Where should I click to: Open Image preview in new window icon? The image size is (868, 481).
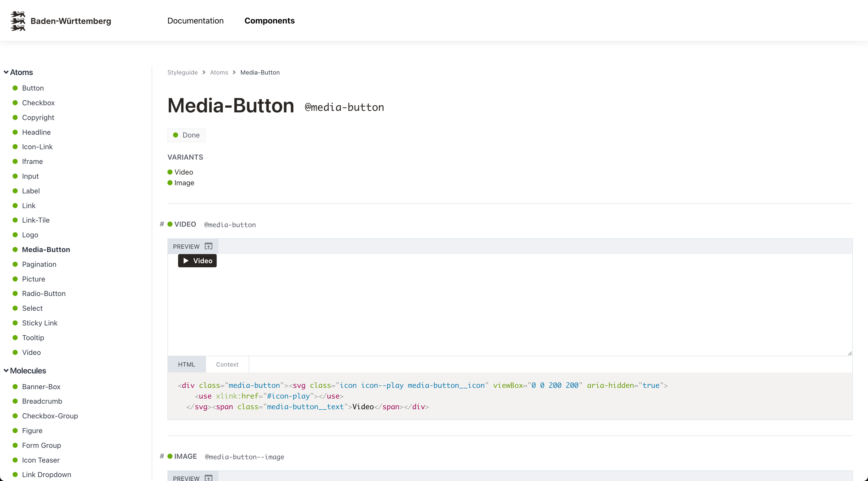click(209, 478)
